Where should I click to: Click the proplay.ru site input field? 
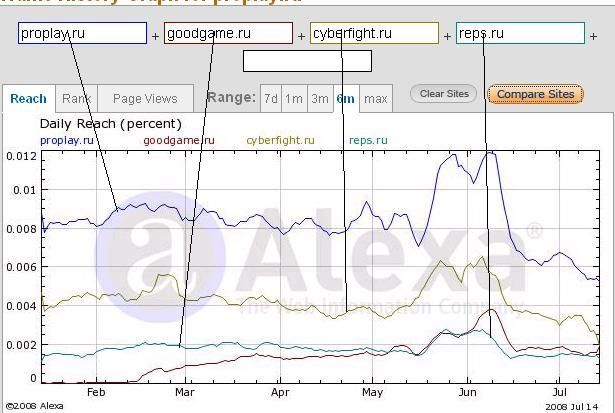[82, 33]
